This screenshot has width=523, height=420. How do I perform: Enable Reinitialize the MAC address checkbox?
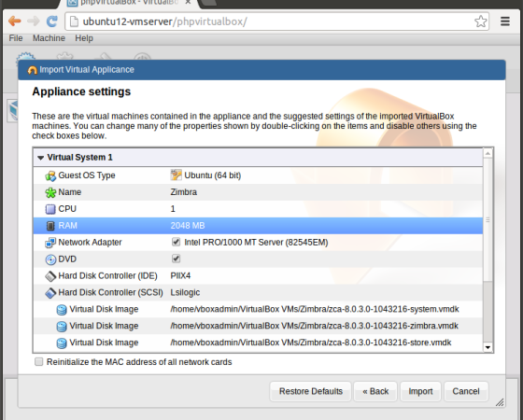pos(39,362)
